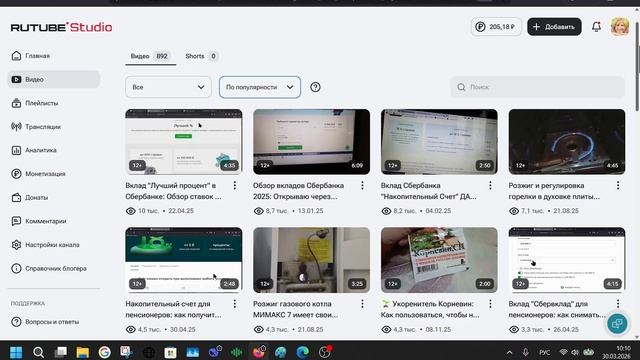This screenshot has width=640, height=360.
Task: Open Плейлисты in the sidebar
Action: point(35,103)
